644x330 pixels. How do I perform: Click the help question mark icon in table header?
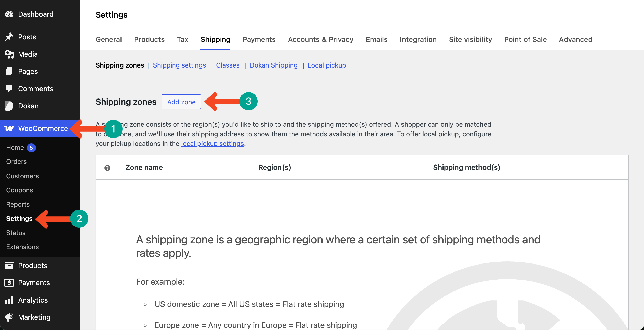[x=107, y=168]
